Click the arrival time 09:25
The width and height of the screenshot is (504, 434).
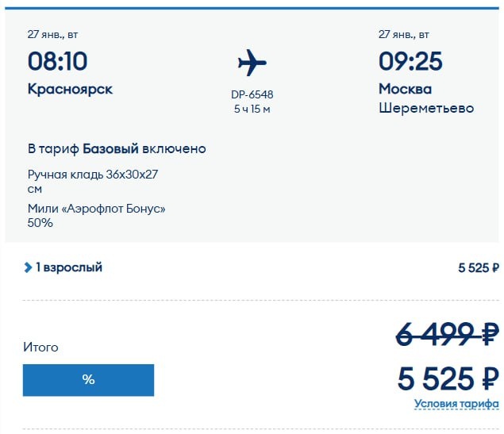(x=410, y=61)
